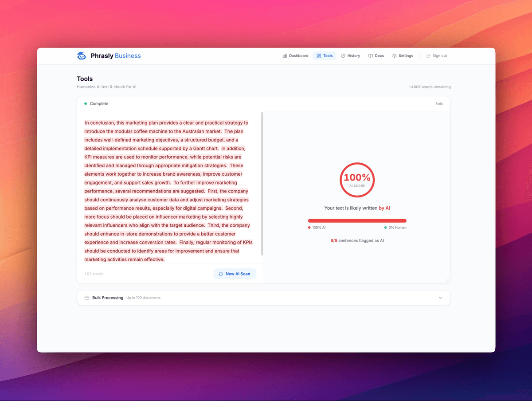532x401 pixels.
Task: Go to the History page
Action: (350, 56)
